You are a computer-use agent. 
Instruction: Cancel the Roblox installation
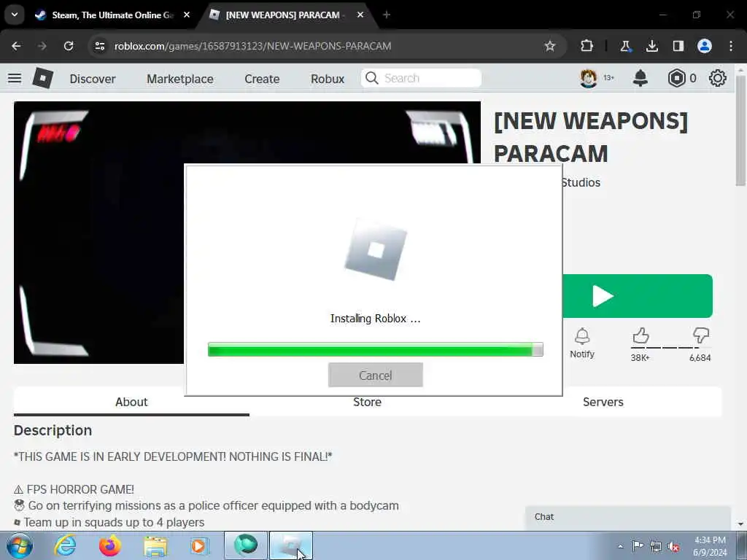click(376, 376)
